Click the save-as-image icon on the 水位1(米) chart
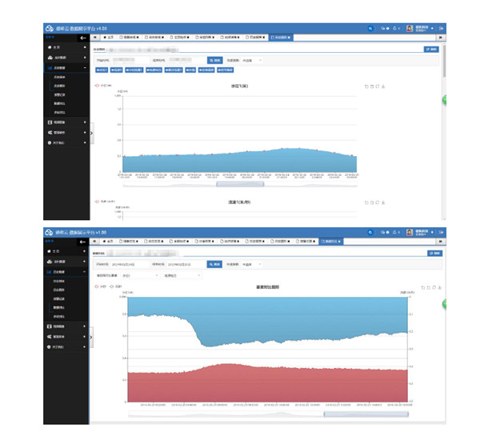 click(x=384, y=85)
